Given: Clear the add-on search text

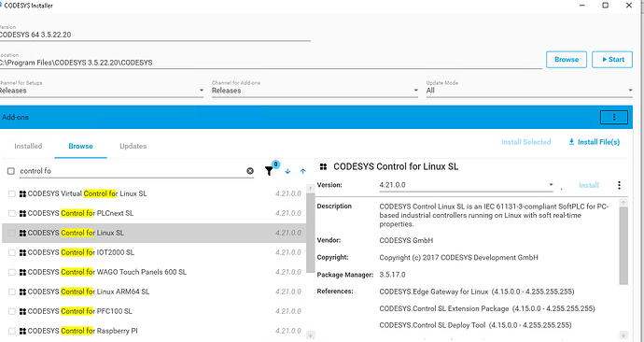Looking at the screenshot, I should (250, 171).
